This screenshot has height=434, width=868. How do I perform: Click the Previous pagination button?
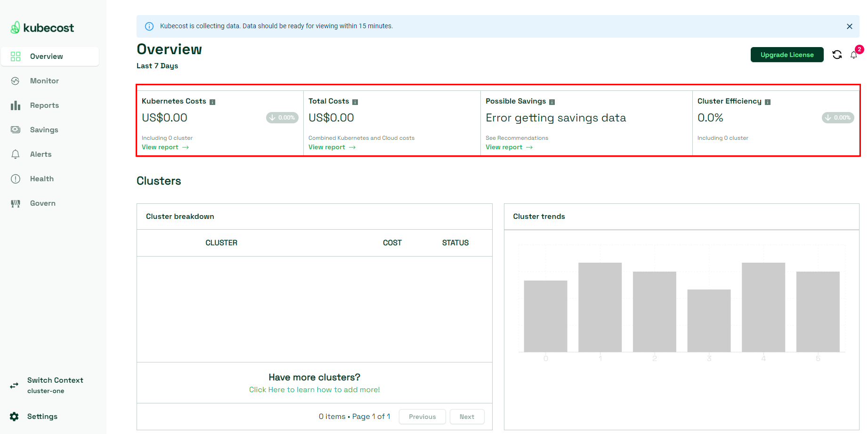click(x=422, y=417)
